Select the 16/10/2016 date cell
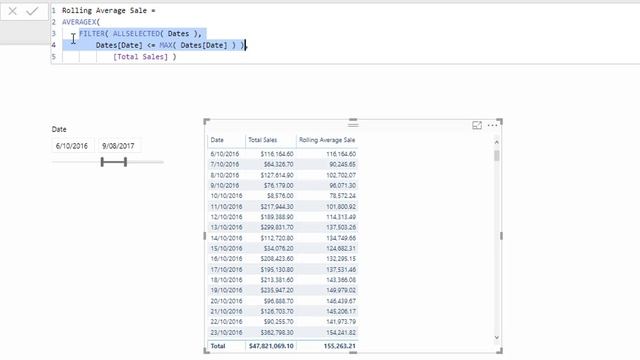640x360 pixels. pos(227,259)
